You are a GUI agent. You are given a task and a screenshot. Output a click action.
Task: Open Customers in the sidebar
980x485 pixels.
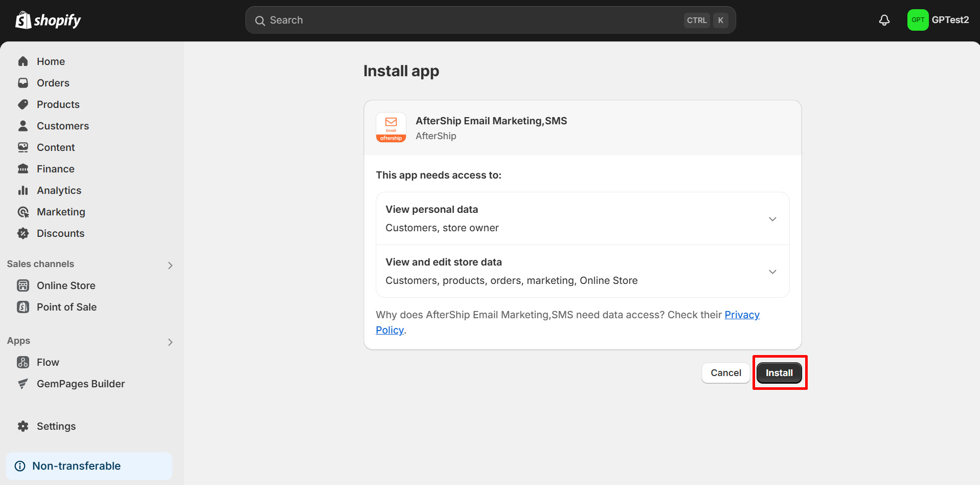[62, 126]
